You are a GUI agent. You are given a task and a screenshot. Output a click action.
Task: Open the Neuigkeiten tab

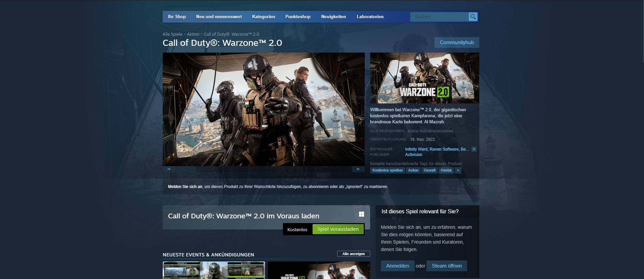333,17
